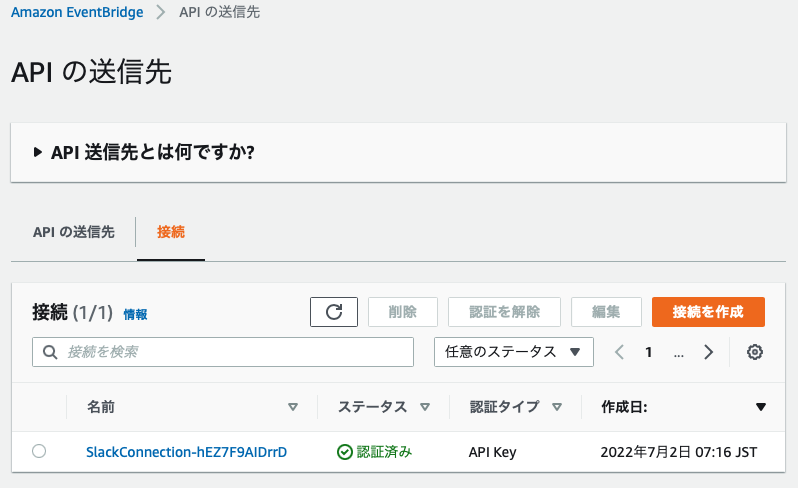Click the 'API の送信先' breadcrumb text
The image size is (798, 488).
tap(219, 12)
